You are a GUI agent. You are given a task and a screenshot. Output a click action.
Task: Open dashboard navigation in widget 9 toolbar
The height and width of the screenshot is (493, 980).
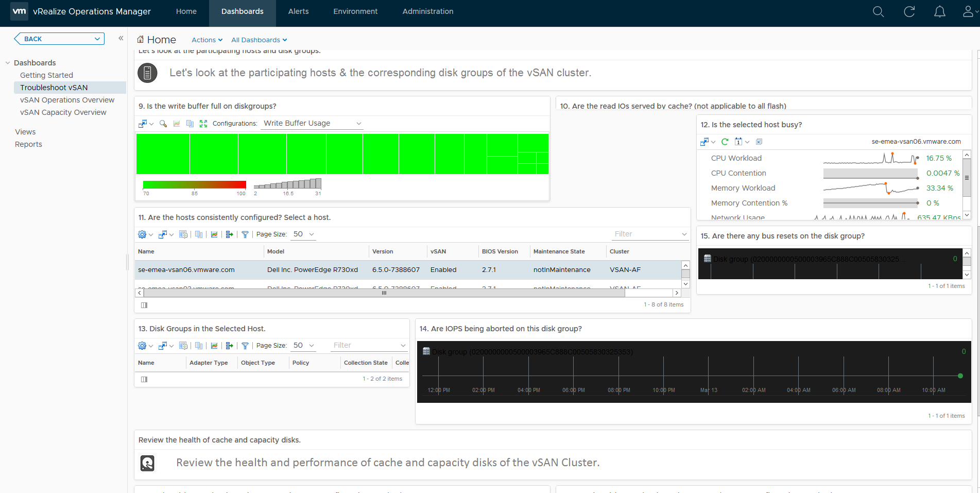pos(146,124)
